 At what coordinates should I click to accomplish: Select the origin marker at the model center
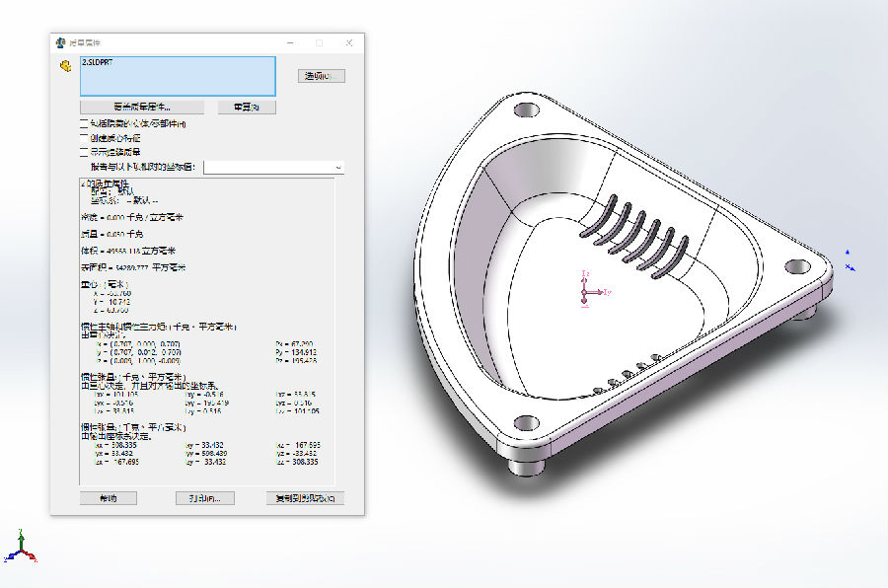tap(584, 292)
